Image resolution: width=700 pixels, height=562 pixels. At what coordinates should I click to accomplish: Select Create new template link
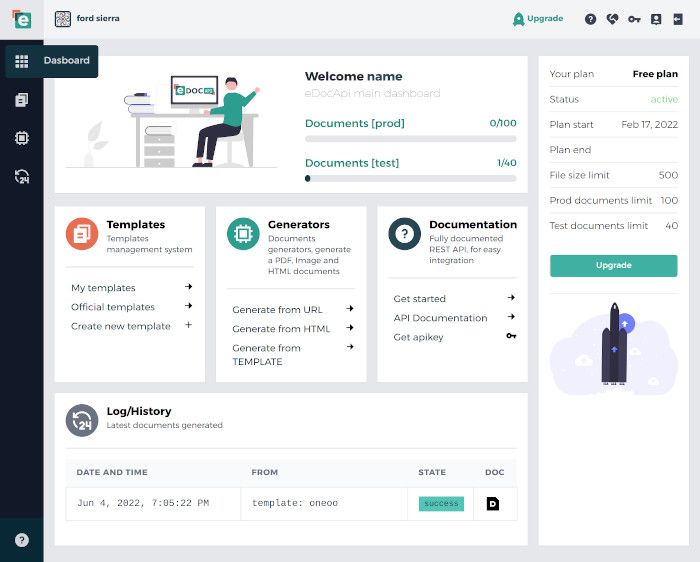click(x=121, y=326)
